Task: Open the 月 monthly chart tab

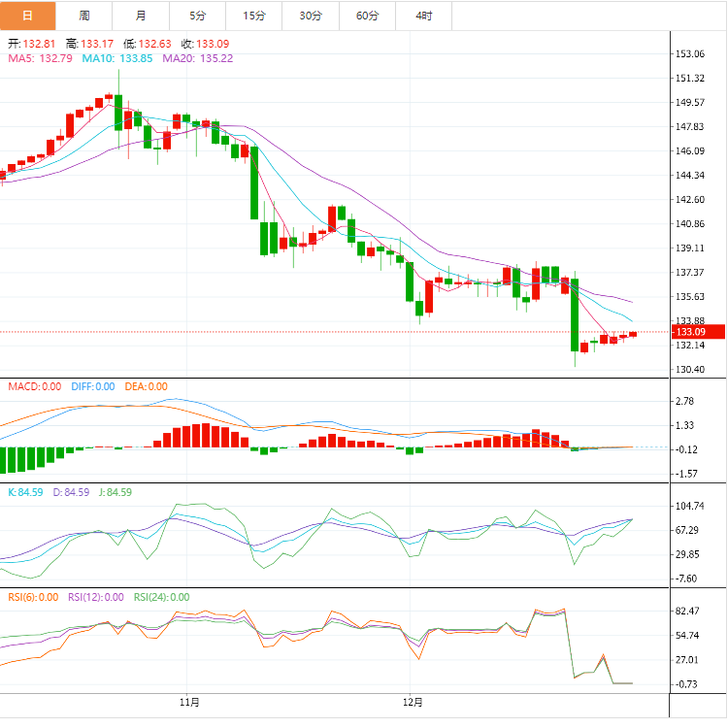Action: [142, 16]
